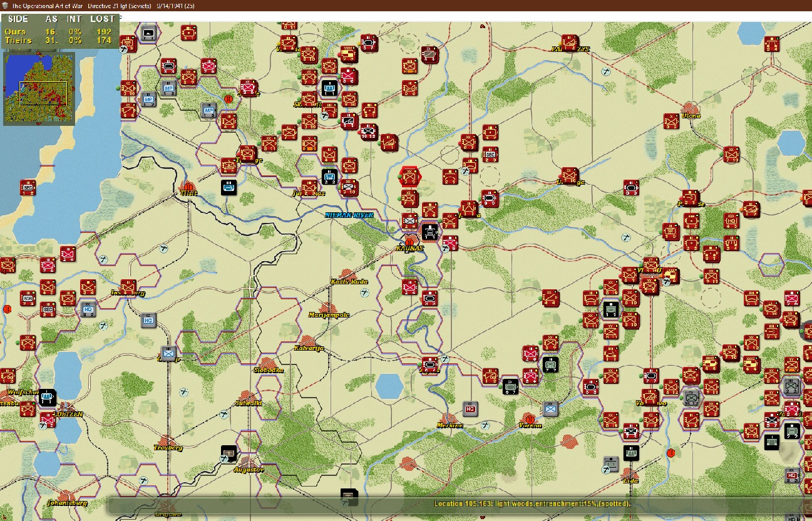Screen dimensions: 812x521
Task: Select the black unit on Kaunas
Action: pyautogui.click(x=429, y=232)
